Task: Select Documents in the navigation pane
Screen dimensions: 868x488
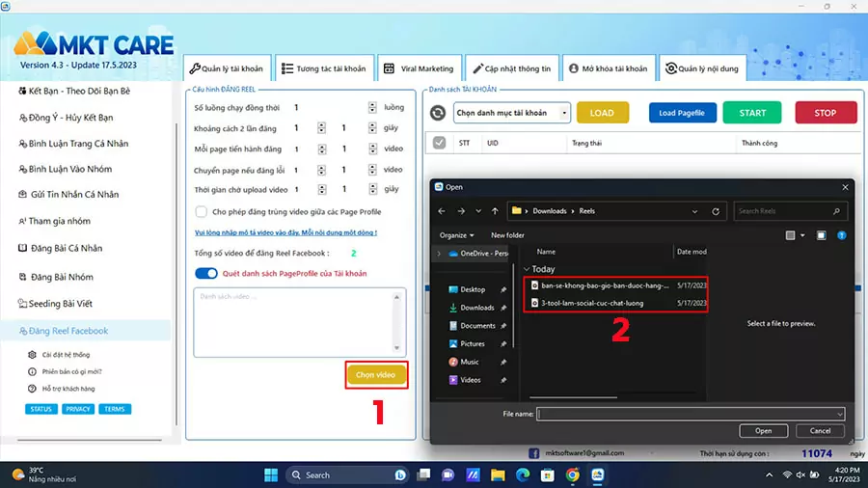Action: 477,326
